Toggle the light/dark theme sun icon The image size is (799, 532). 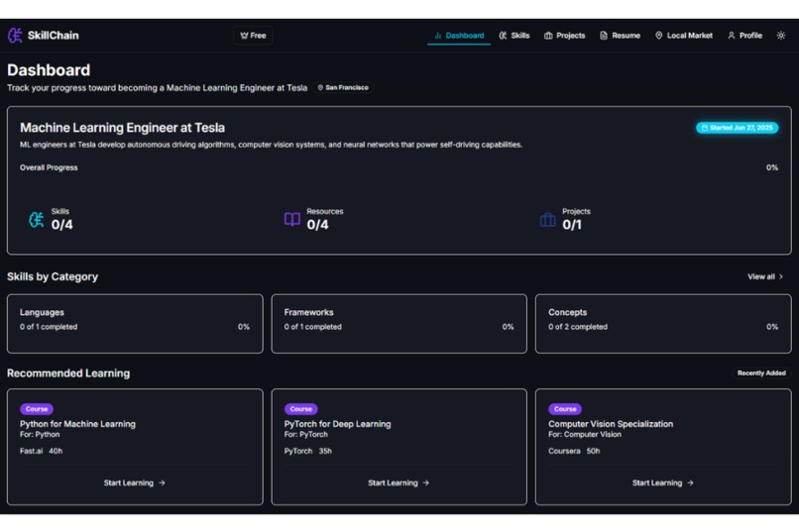(x=780, y=35)
